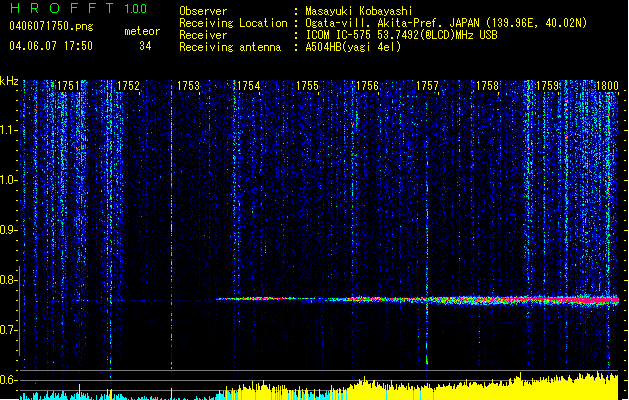
Task: Select the meteor count value 34
Action: pos(146,46)
